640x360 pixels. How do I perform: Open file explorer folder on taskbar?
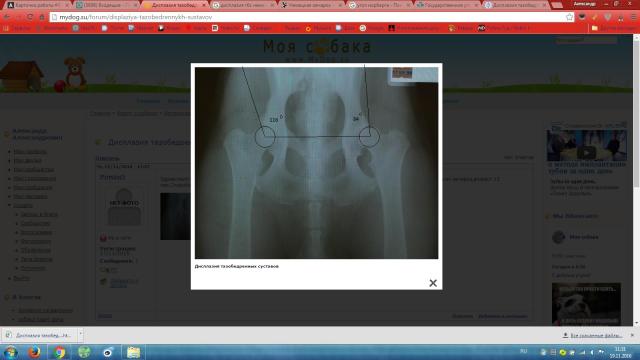(x=133, y=352)
